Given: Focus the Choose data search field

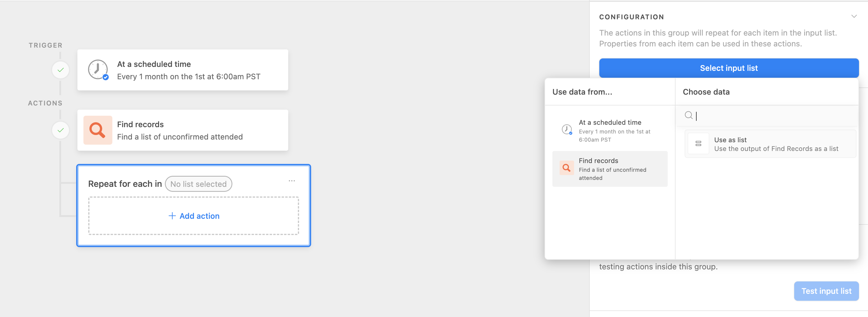Looking at the screenshot, I should pyautogui.click(x=767, y=116).
